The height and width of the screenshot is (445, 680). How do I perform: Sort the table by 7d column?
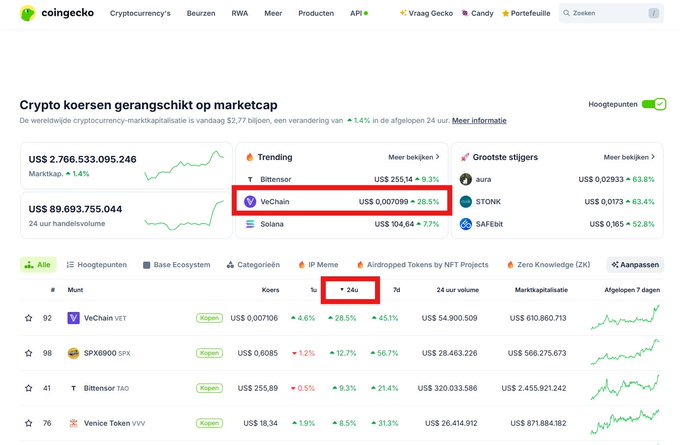[396, 290]
